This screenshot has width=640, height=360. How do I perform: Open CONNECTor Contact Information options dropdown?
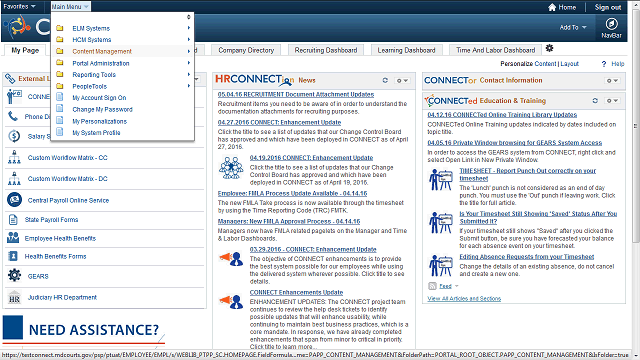click(x=612, y=80)
